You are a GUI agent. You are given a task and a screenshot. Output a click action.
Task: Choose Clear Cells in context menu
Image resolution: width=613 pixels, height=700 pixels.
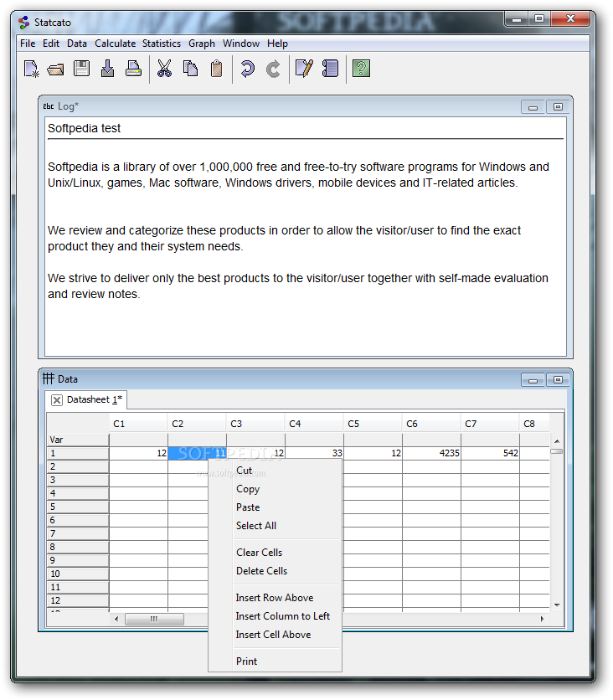275,553
